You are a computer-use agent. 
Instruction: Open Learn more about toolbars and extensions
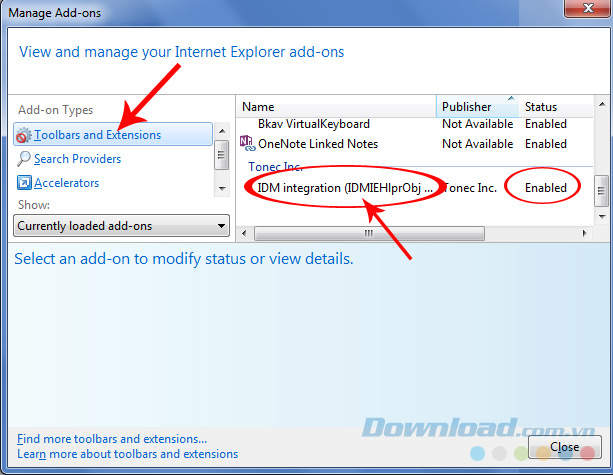(127, 454)
